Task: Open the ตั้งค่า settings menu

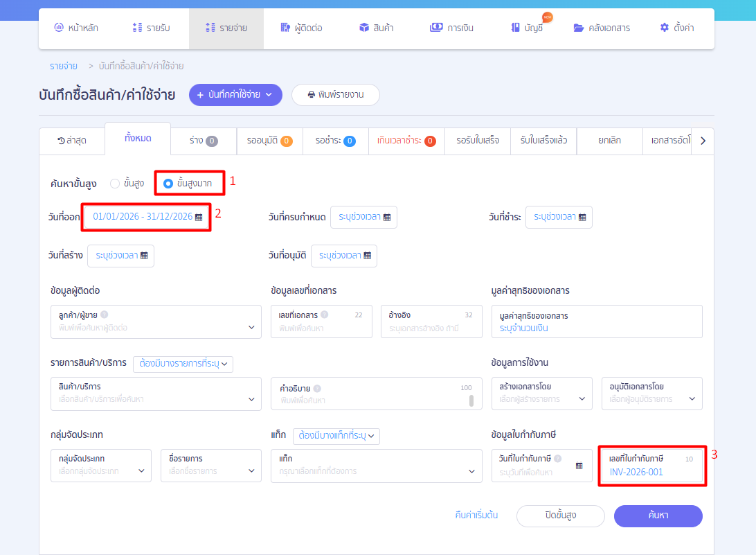Action: coord(677,28)
